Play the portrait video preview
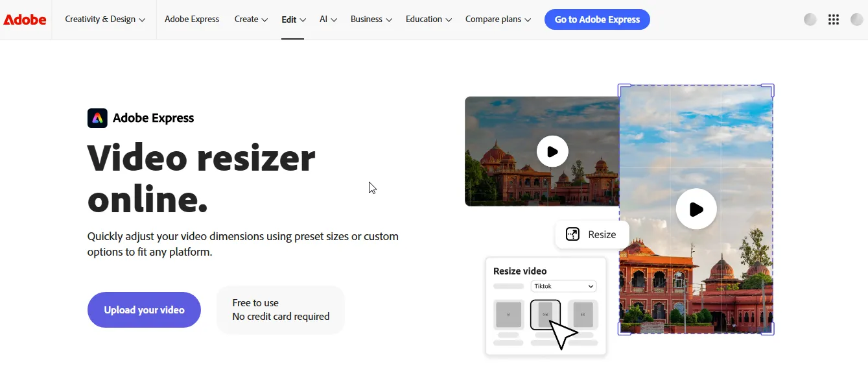The image size is (868, 390). 696,209
